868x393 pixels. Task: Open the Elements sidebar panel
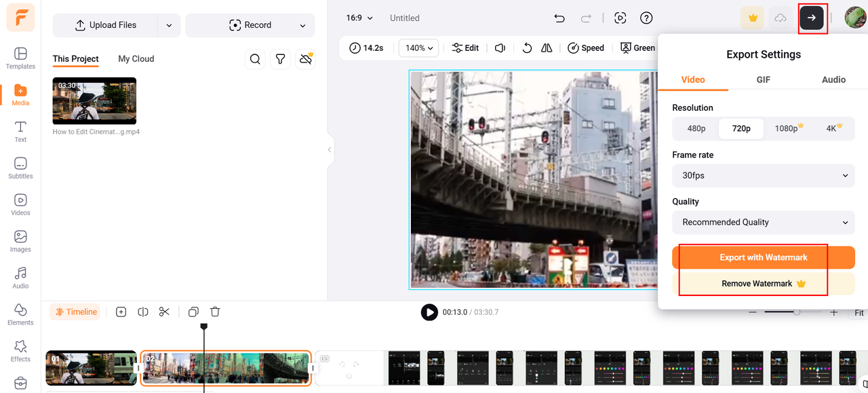tap(20, 315)
